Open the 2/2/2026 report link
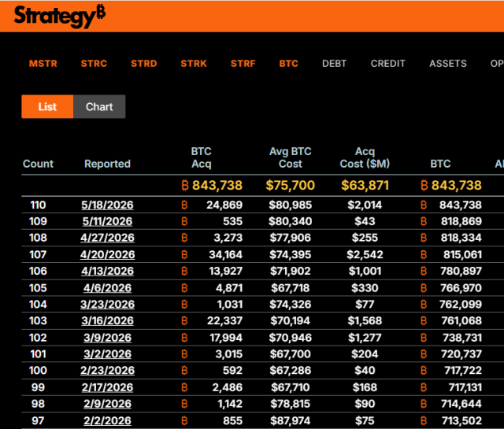This screenshot has height=429, width=504. (107, 420)
